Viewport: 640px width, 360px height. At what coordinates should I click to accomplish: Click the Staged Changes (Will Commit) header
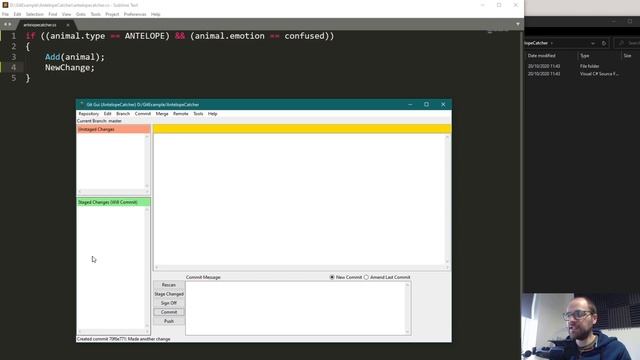pyautogui.click(x=113, y=202)
